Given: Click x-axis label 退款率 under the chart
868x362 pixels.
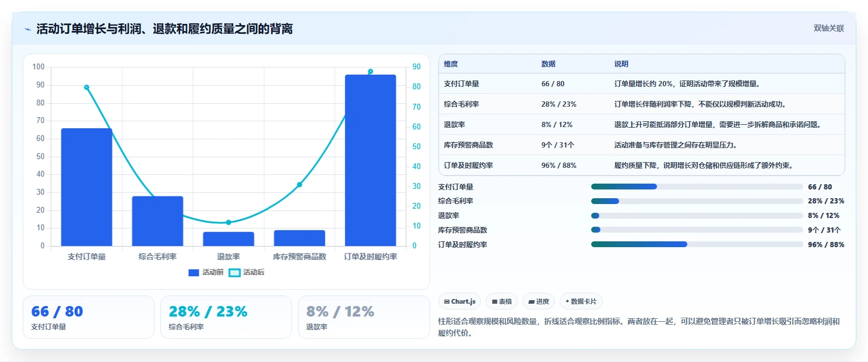Looking at the screenshot, I should pyautogui.click(x=229, y=256).
